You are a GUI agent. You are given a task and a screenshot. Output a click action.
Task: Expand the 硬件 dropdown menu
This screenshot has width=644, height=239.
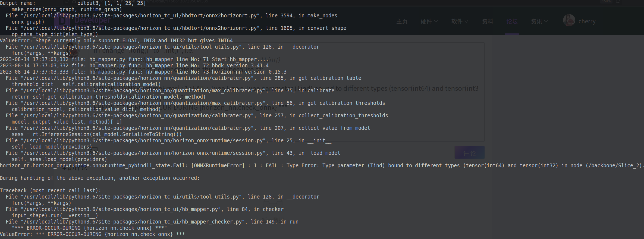point(429,21)
